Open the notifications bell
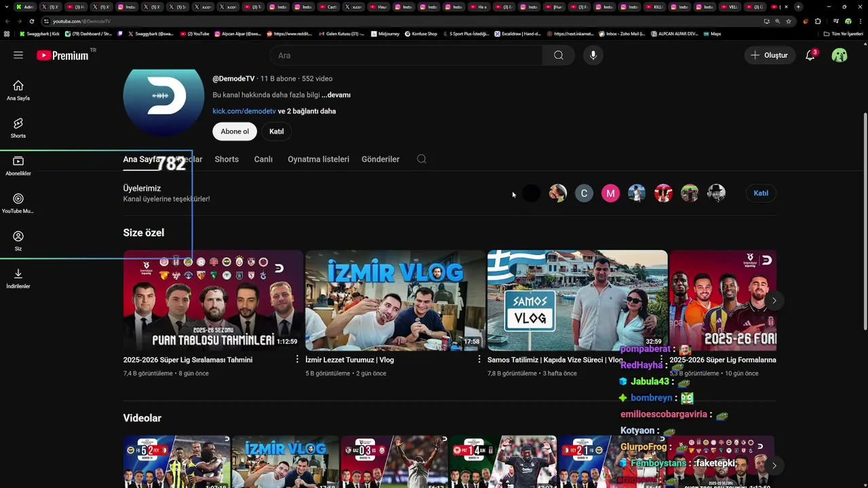 coord(810,56)
